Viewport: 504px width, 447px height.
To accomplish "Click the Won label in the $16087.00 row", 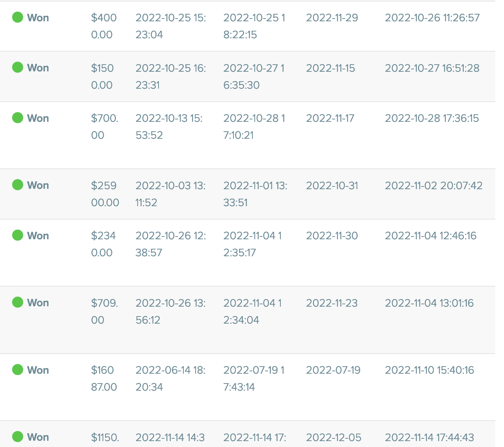I will [38, 370].
